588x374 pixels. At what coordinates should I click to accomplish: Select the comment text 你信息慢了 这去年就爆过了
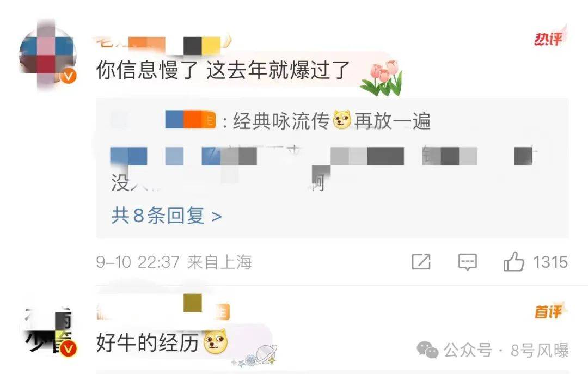pyautogui.click(x=223, y=70)
